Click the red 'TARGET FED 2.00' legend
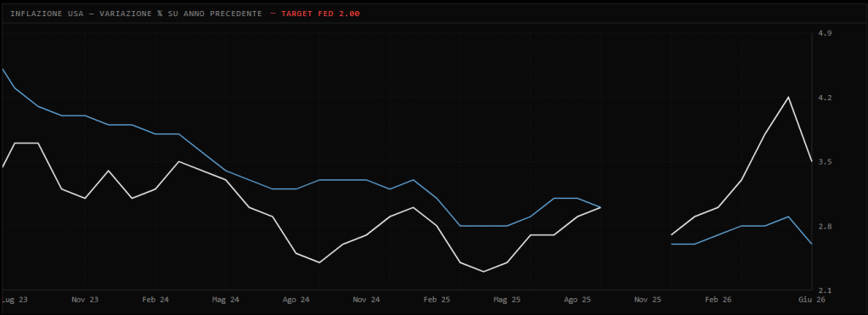 (320, 14)
